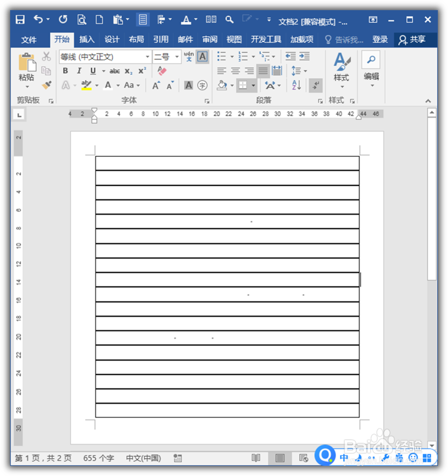The image size is (448, 476).
Task: Collapse the ribbon with the chevron
Action: [x=428, y=101]
